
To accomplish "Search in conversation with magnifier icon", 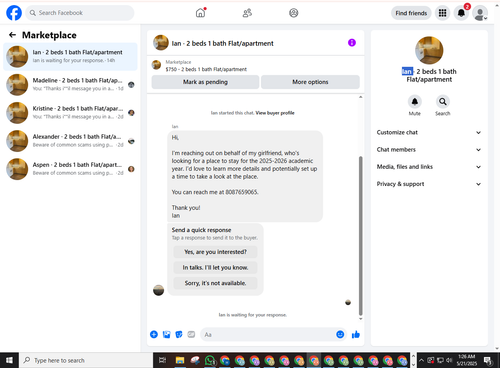I will [x=442, y=101].
